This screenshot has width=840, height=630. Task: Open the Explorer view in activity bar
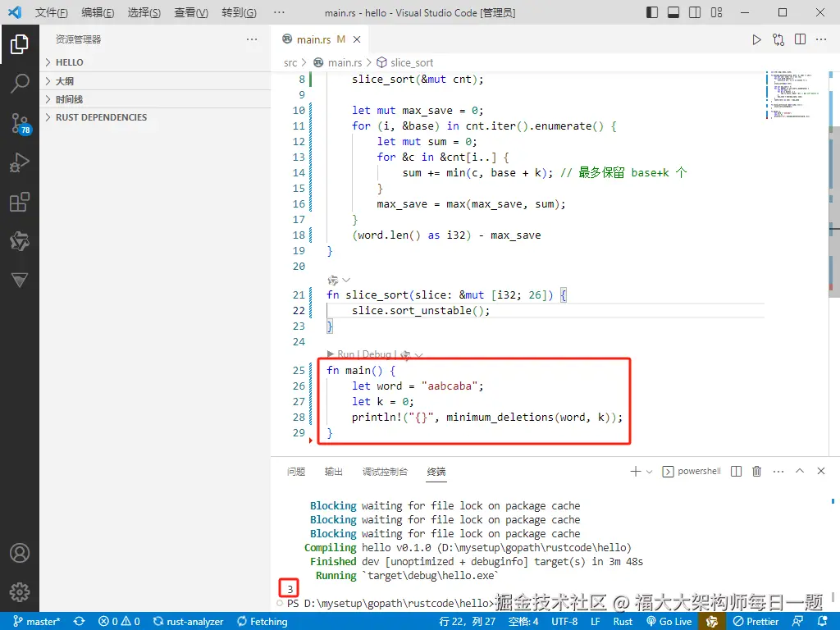20,44
